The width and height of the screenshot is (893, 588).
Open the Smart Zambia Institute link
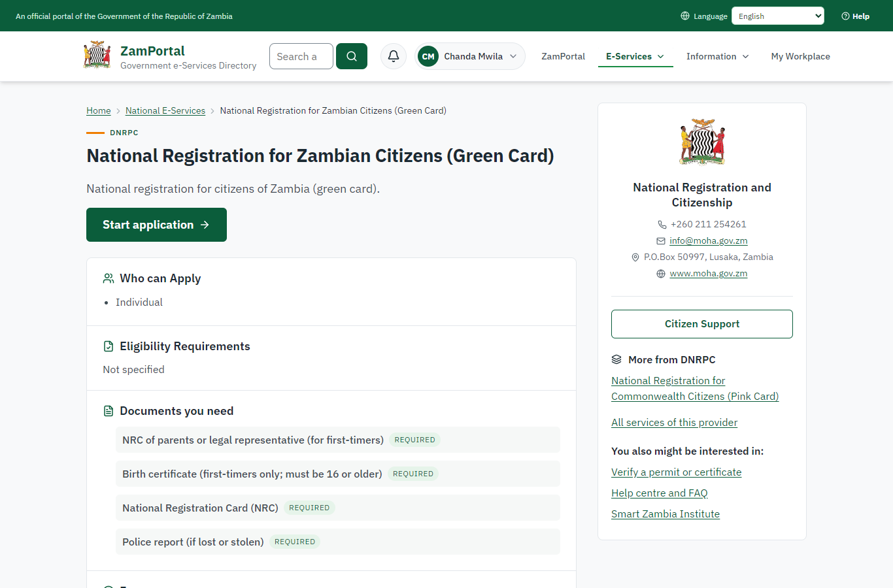pyautogui.click(x=666, y=514)
